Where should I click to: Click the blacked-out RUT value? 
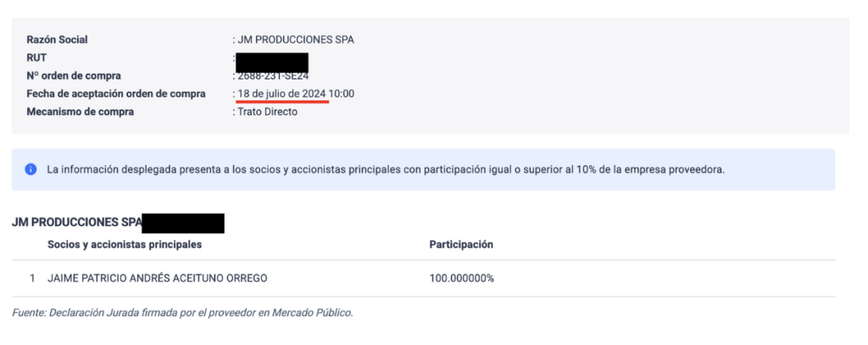(272, 63)
